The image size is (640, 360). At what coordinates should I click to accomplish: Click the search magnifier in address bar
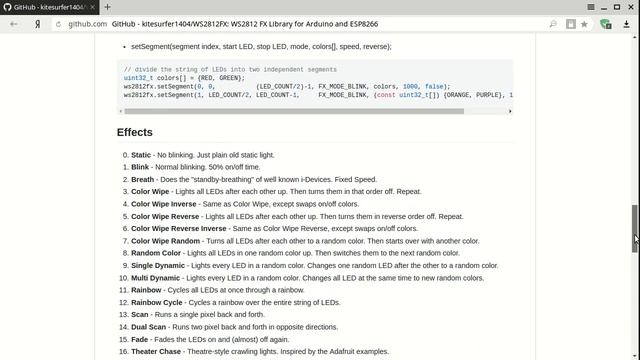553,24
